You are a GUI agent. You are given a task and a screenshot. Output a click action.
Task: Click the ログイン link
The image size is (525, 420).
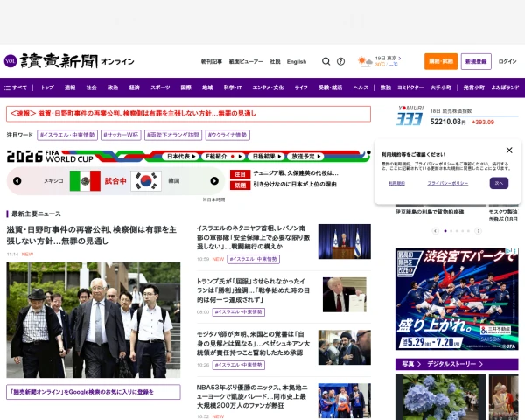point(507,61)
